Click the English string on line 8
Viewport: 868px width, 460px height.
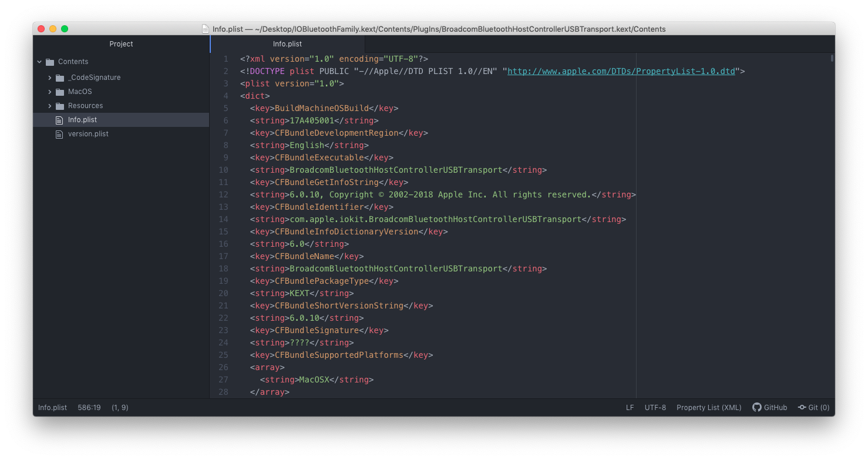click(x=307, y=145)
